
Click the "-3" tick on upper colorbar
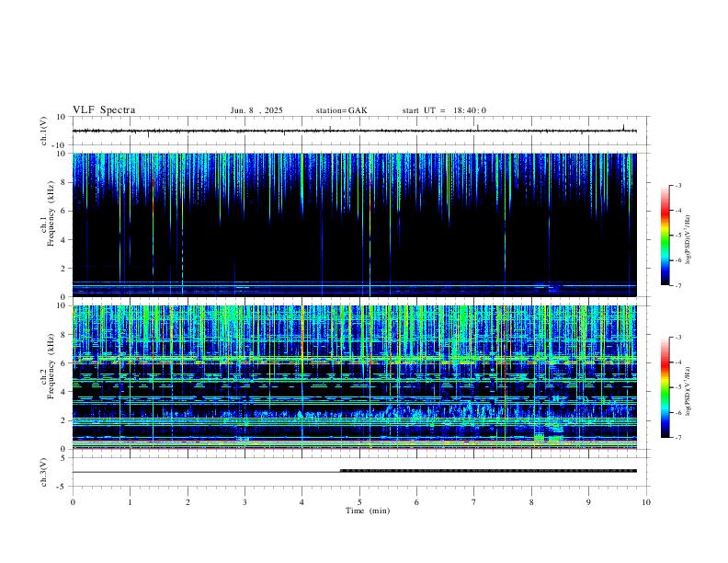[x=677, y=185]
